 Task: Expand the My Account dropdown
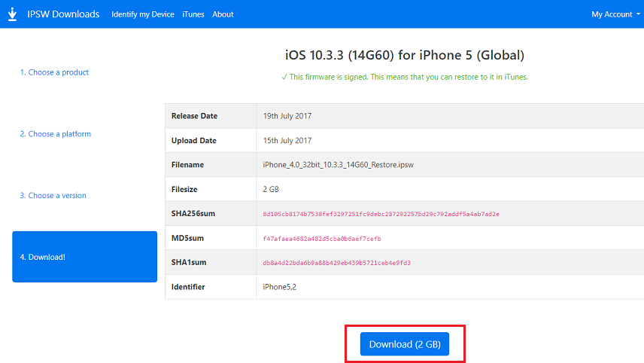click(x=615, y=14)
